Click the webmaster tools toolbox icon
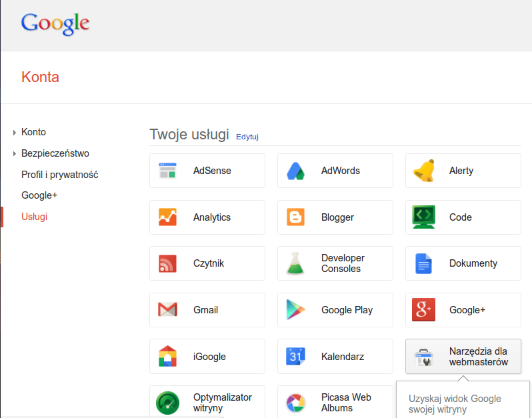The image size is (532, 418). click(423, 357)
